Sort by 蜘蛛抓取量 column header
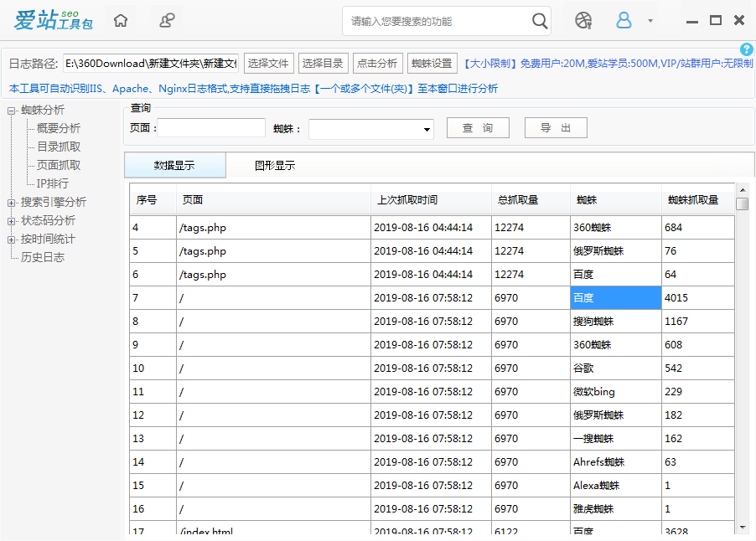 pyautogui.click(x=698, y=199)
